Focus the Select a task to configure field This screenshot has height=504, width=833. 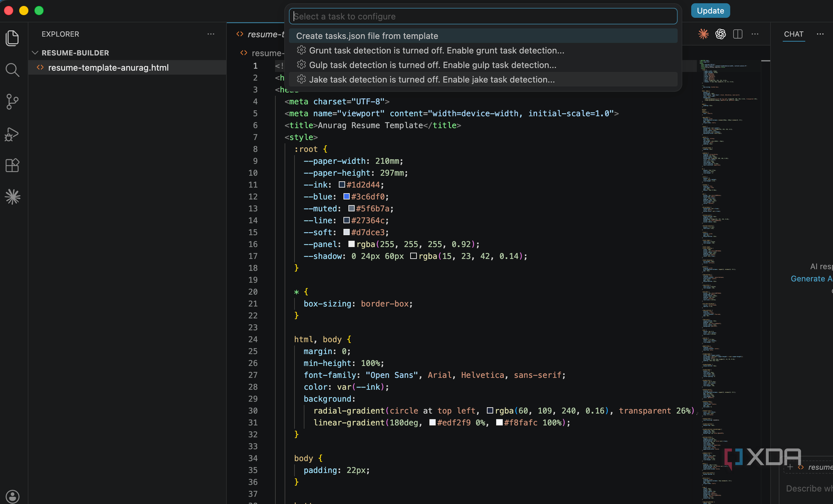point(483,16)
